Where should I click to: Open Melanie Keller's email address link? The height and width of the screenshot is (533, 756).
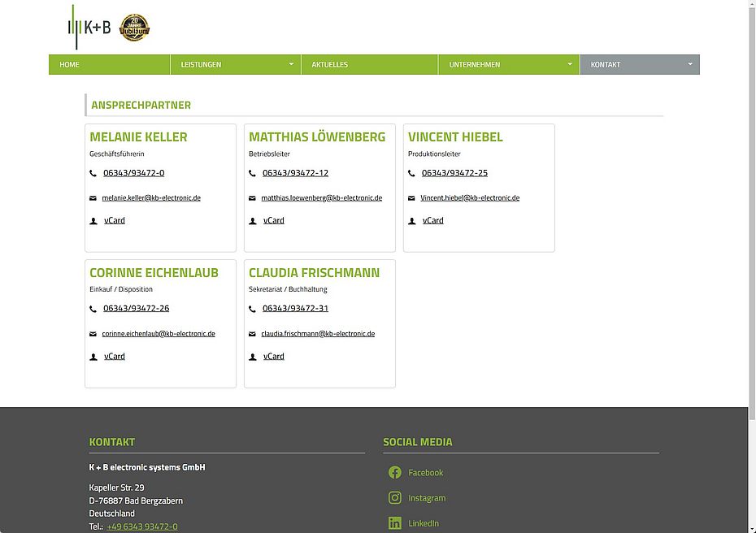[x=151, y=198]
